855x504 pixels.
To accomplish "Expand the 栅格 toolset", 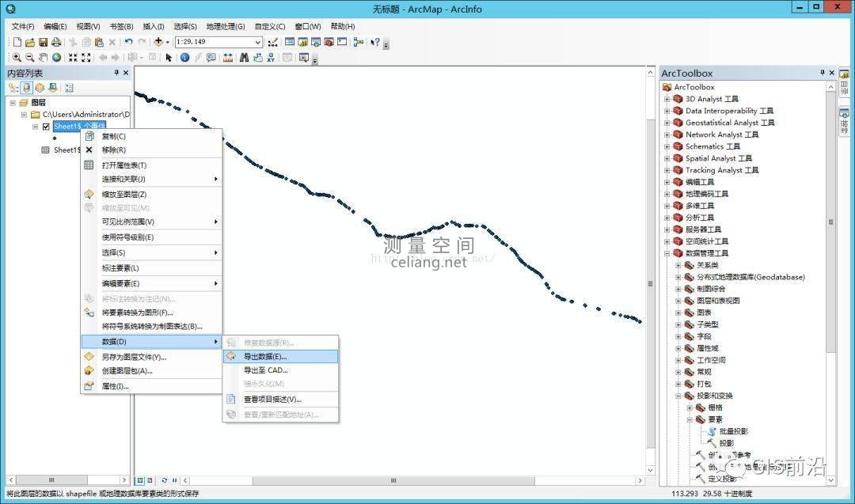I will coord(690,407).
